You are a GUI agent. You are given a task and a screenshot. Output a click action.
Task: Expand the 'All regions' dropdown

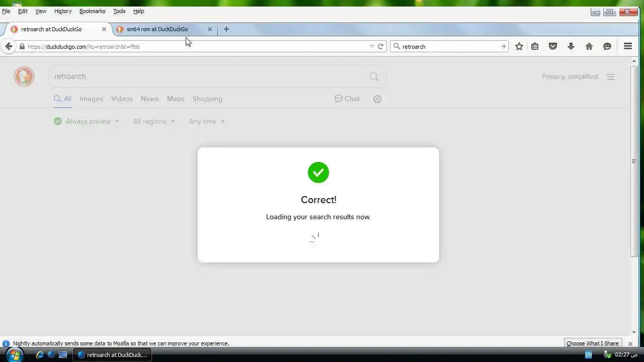154,121
